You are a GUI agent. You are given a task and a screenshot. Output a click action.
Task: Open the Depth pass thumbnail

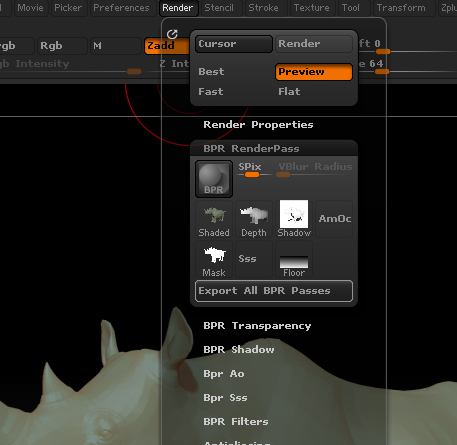click(x=254, y=219)
